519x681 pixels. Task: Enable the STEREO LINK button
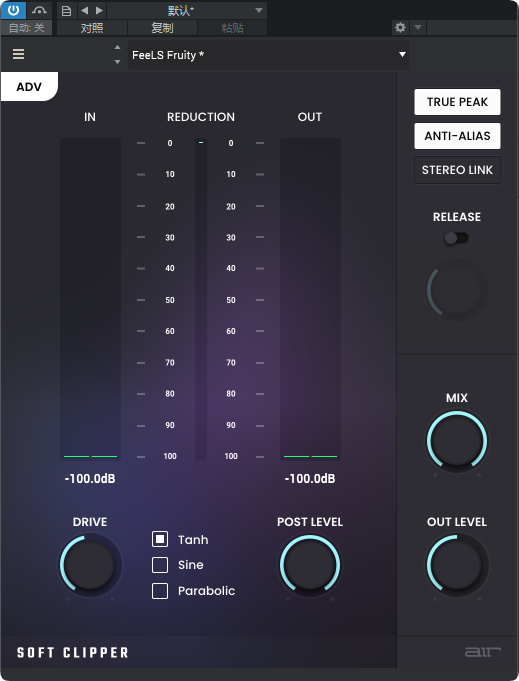(457, 170)
